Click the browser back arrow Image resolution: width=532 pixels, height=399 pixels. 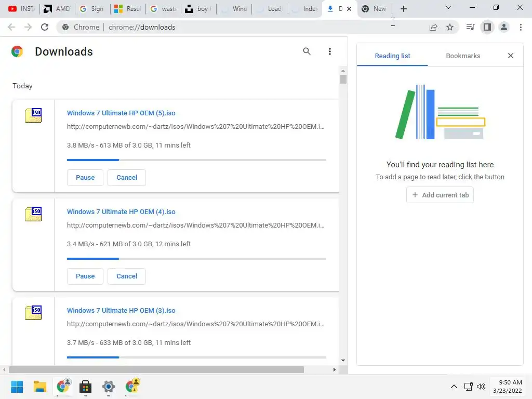coord(11,27)
